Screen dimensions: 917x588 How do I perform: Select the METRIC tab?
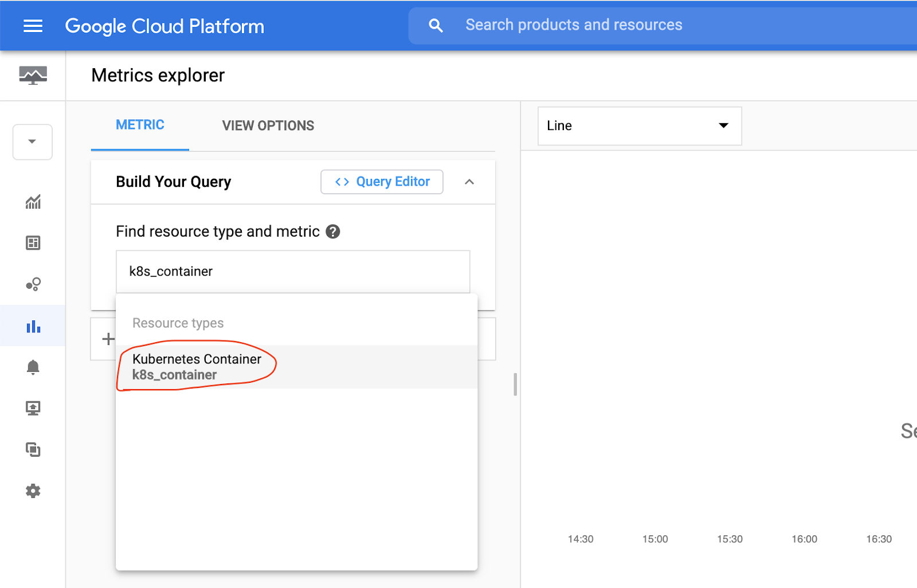140,125
